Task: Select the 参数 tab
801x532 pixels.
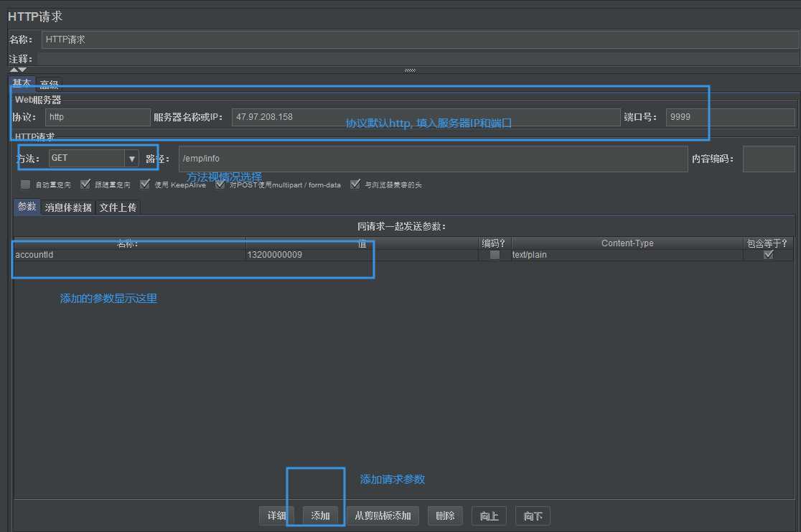Action: 27,207
